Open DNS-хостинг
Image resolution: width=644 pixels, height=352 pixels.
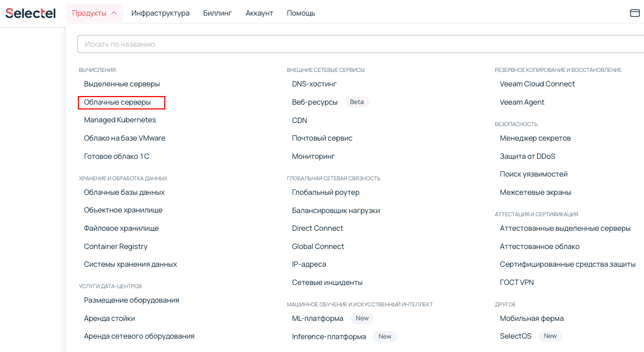[x=314, y=84]
